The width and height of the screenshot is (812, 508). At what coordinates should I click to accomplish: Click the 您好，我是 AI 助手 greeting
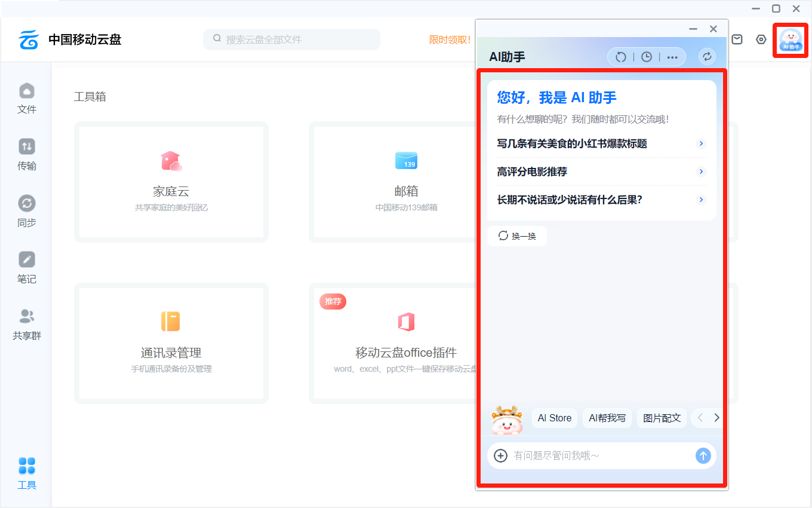tap(557, 97)
